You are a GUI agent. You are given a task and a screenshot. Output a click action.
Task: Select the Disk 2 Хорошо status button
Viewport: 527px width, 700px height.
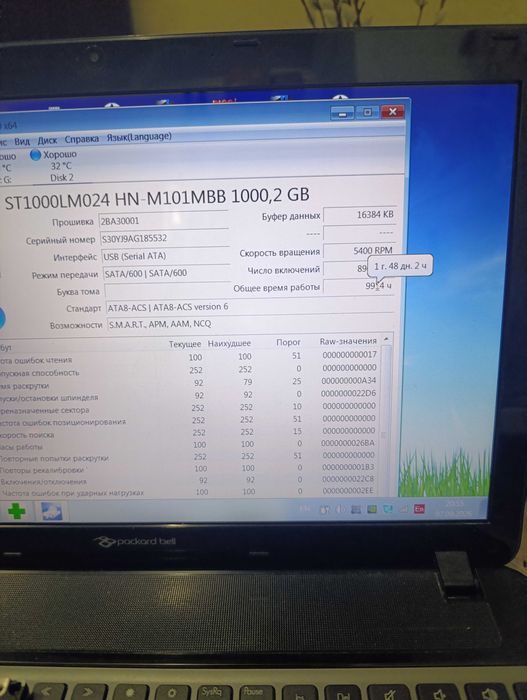[x=54, y=166]
